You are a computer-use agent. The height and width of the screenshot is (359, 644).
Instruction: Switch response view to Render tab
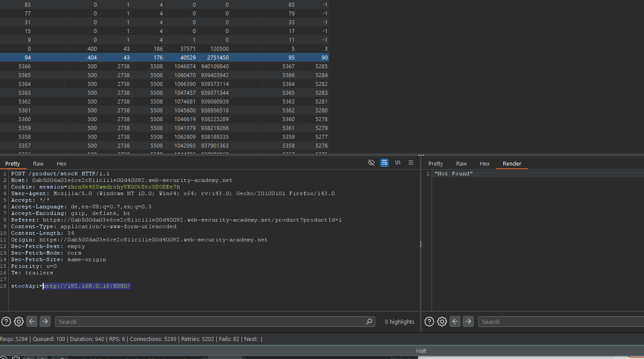pyautogui.click(x=512, y=164)
